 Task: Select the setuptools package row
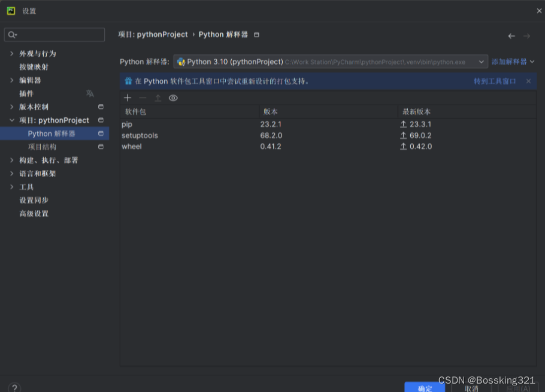328,135
